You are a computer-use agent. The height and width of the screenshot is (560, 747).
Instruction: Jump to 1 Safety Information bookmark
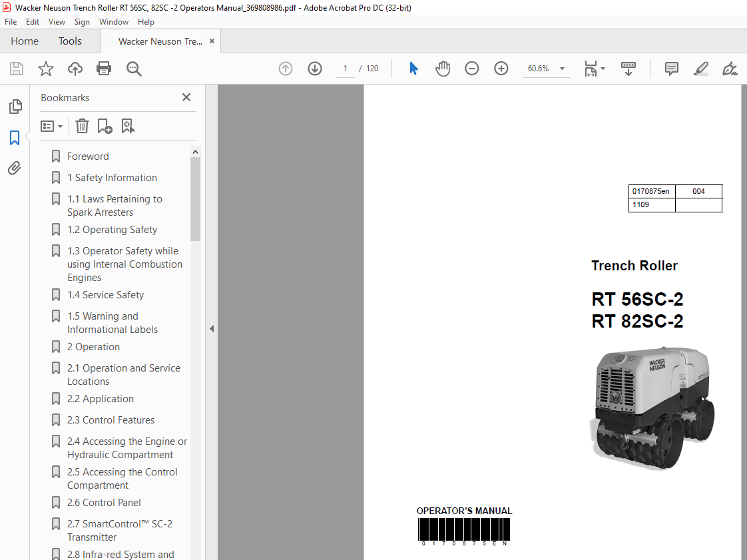click(112, 178)
